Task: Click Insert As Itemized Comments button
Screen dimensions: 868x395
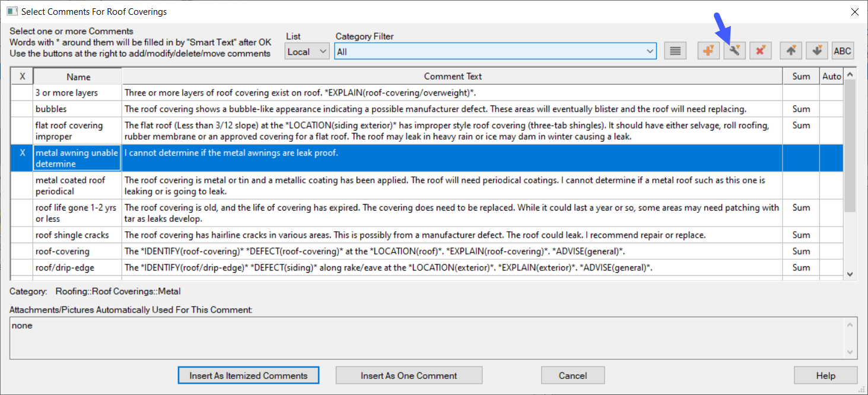Action: [x=248, y=375]
